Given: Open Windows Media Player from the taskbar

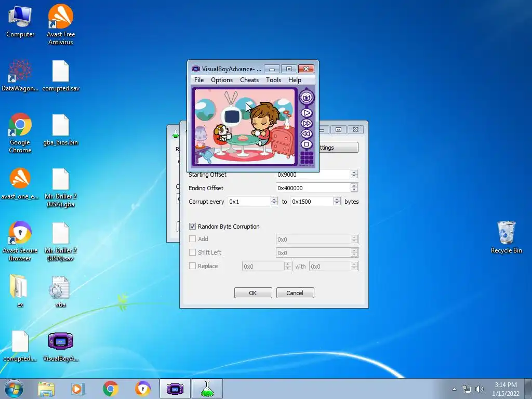Looking at the screenshot, I should (78, 389).
